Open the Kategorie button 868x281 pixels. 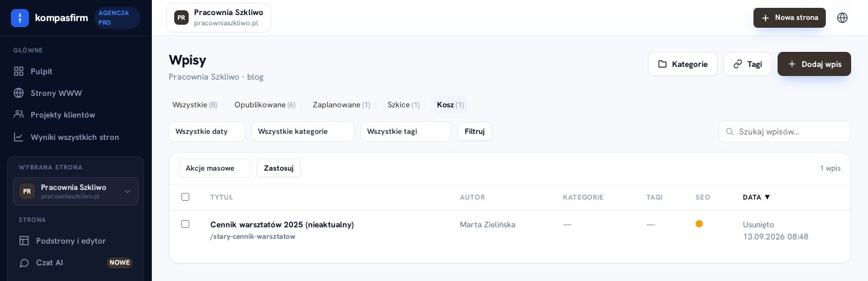click(x=682, y=64)
